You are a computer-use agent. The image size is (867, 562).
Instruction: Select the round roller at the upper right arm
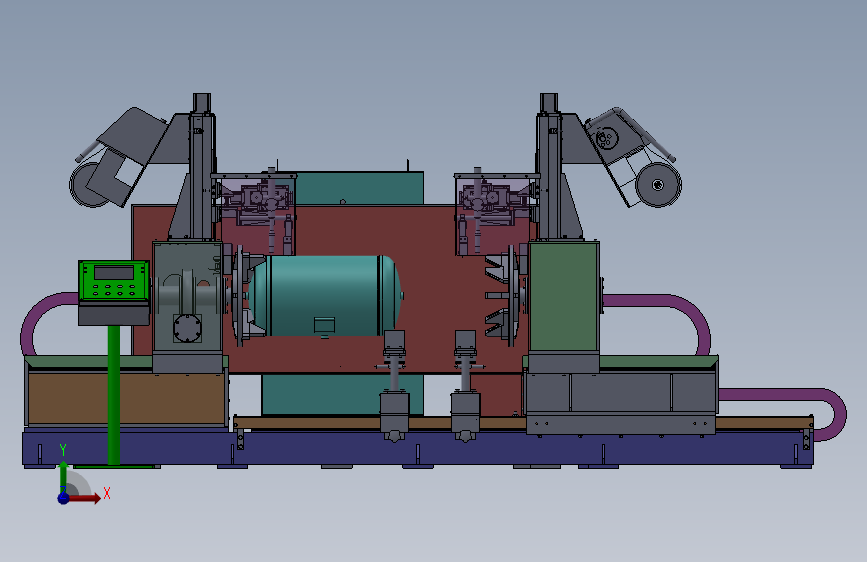[x=658, y=185]
